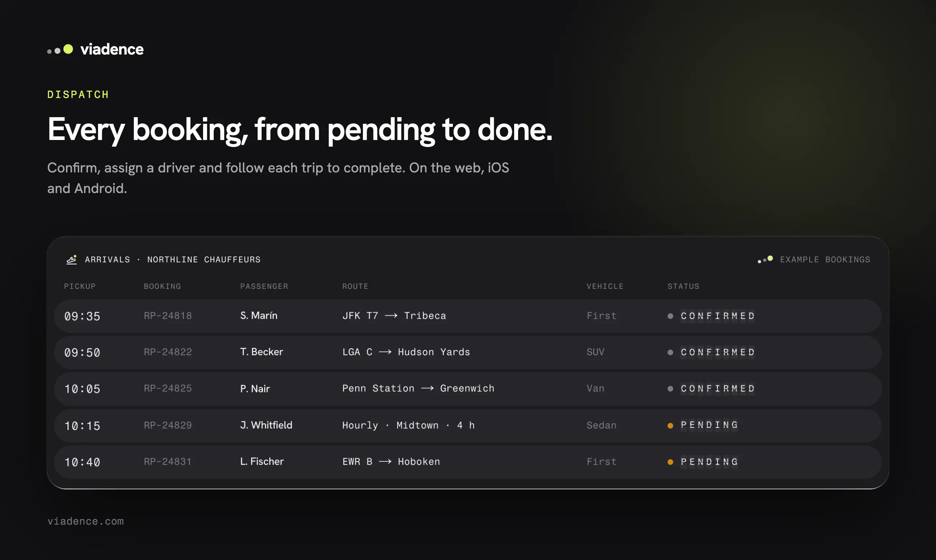Click the status dot in S. Marín row

pos(670,316)
